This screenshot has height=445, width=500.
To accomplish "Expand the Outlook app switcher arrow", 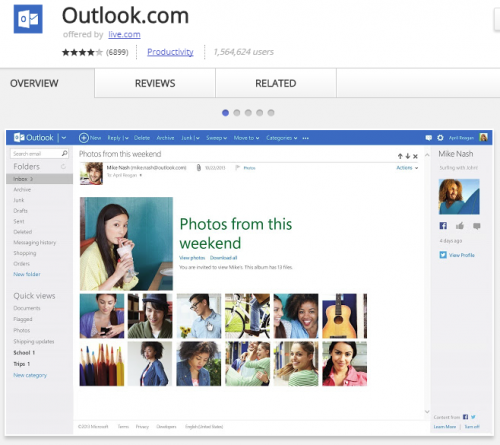I will pyautogui.click(x=64, y=138).
